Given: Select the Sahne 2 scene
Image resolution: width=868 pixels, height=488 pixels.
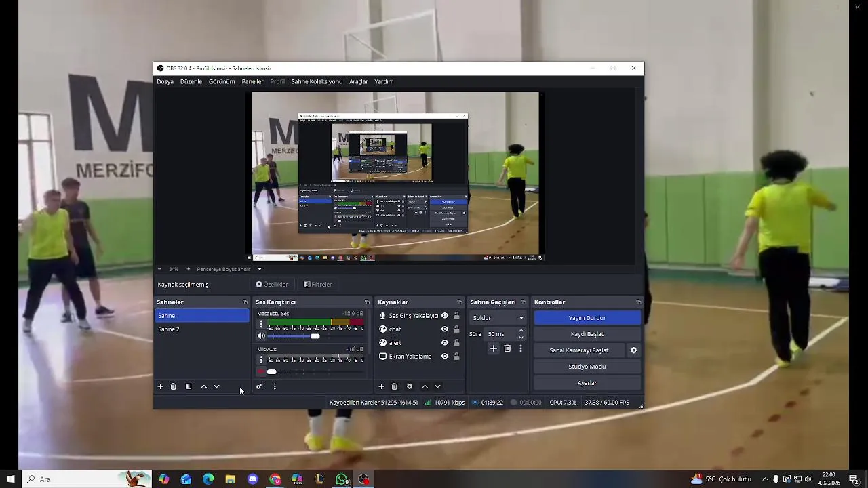Looking at the screenshot, I should point(202,329).
